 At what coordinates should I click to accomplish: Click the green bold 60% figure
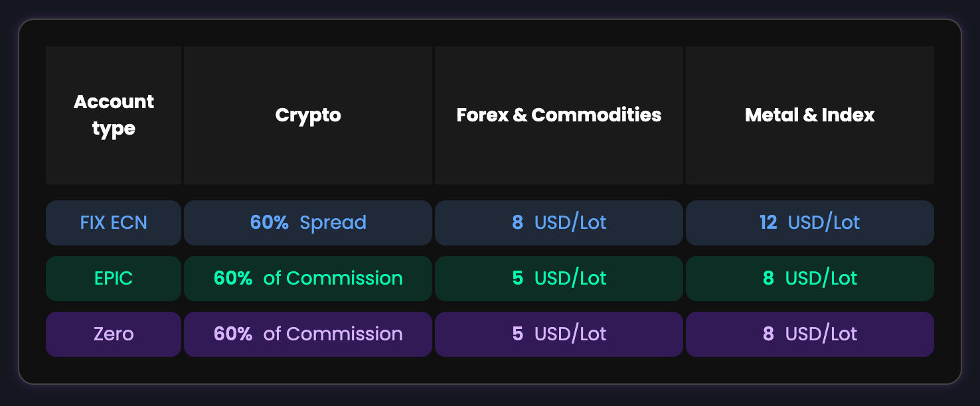(x=233, y=278)
